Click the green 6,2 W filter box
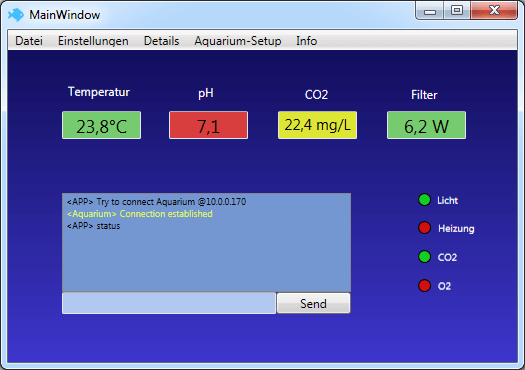The image size is (525, 370). click(x=427, y=125)
